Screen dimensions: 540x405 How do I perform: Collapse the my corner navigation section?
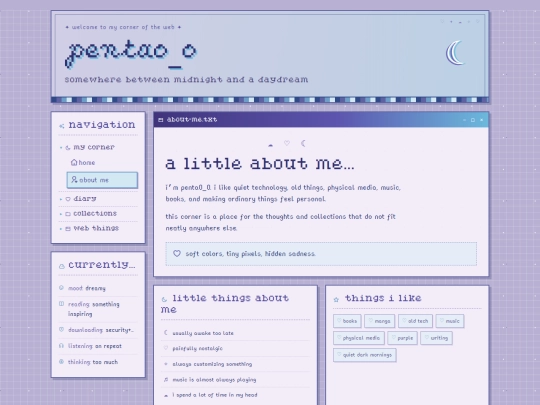pos(98,147)
